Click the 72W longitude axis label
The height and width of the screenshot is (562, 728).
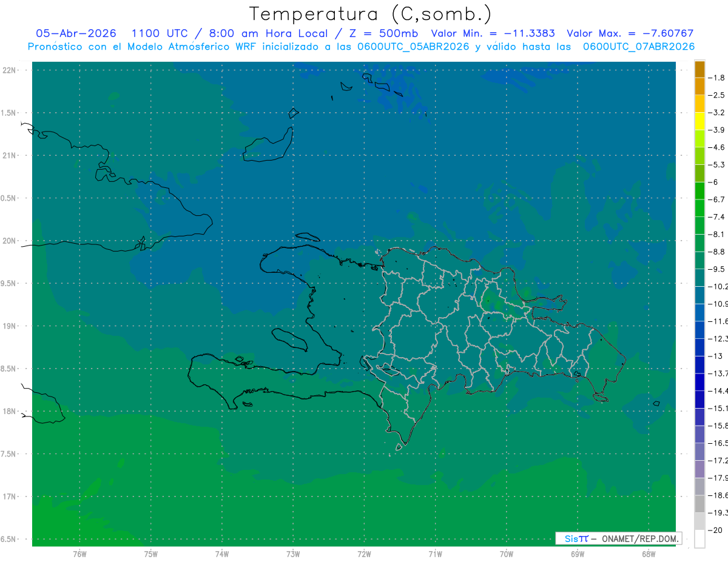(x=364, y=554)
